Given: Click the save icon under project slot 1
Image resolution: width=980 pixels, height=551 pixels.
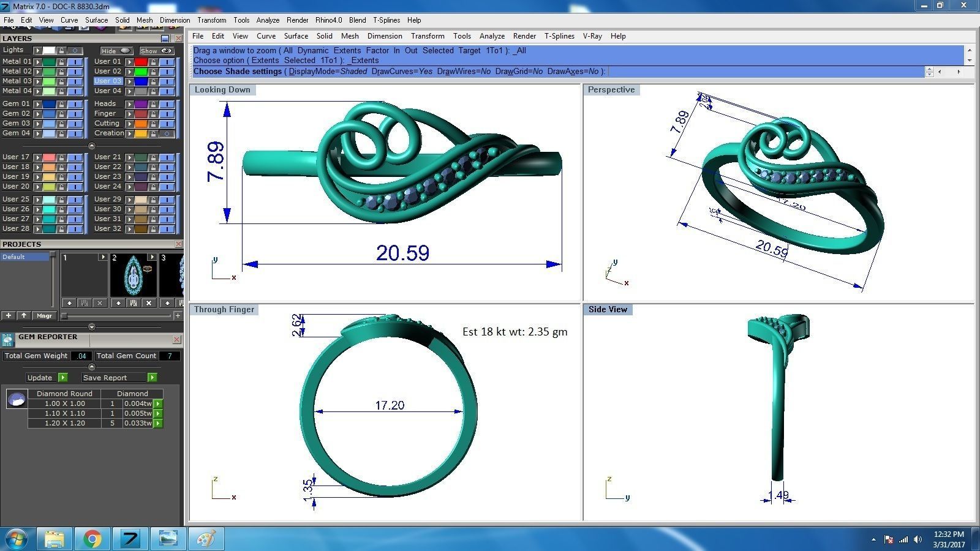Looking at the screenshot, I should [84, 303].
